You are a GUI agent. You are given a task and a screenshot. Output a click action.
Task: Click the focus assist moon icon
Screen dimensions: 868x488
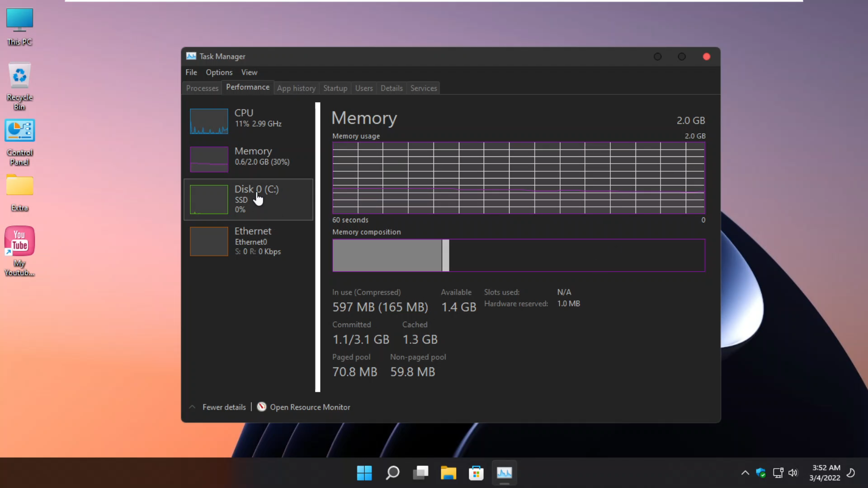click(x=851, y=473)
